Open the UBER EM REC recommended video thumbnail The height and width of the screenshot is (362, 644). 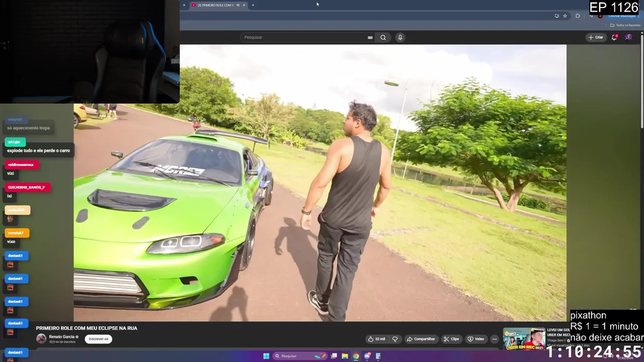point(524,338)
